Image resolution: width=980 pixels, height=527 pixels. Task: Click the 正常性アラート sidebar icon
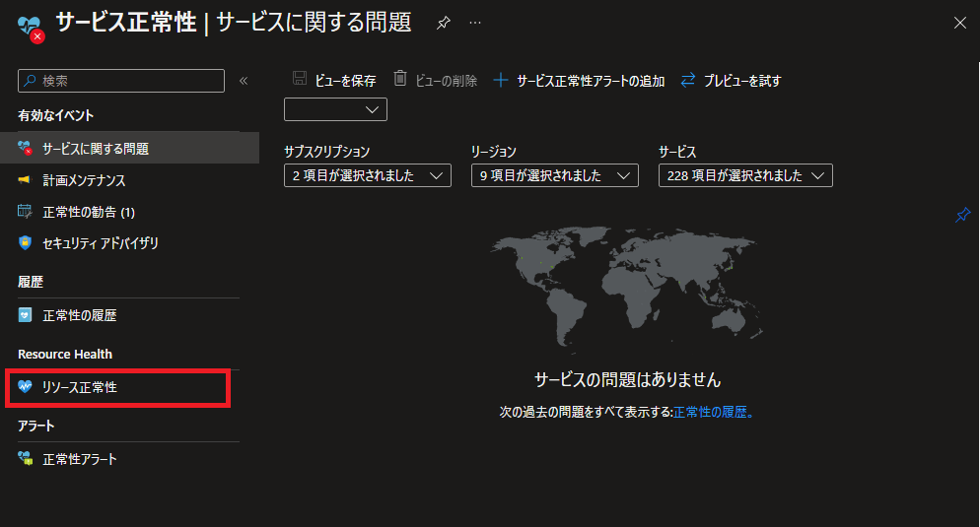(x=25, y=458)
